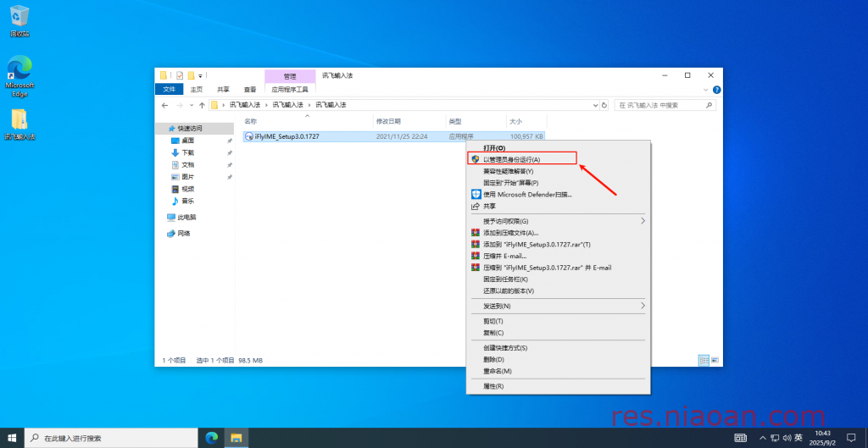Open notification center icon
868x448 pixels.
[851, 438]
